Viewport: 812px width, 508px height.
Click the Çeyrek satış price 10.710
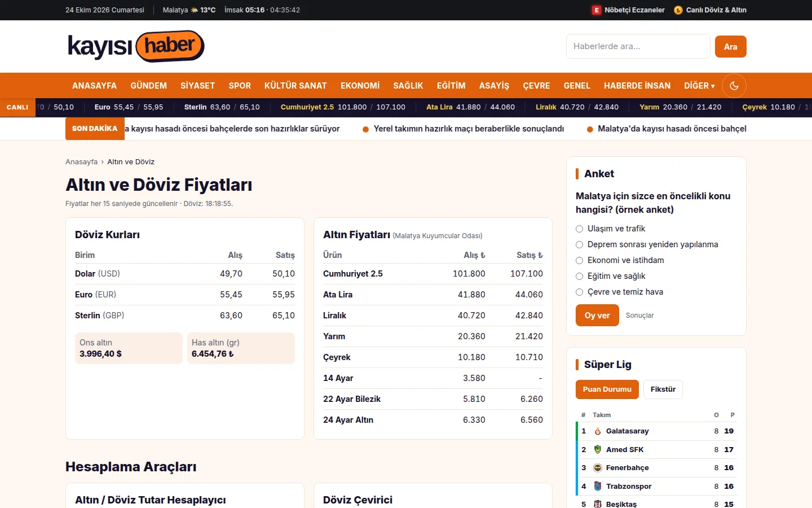(529, 357)
